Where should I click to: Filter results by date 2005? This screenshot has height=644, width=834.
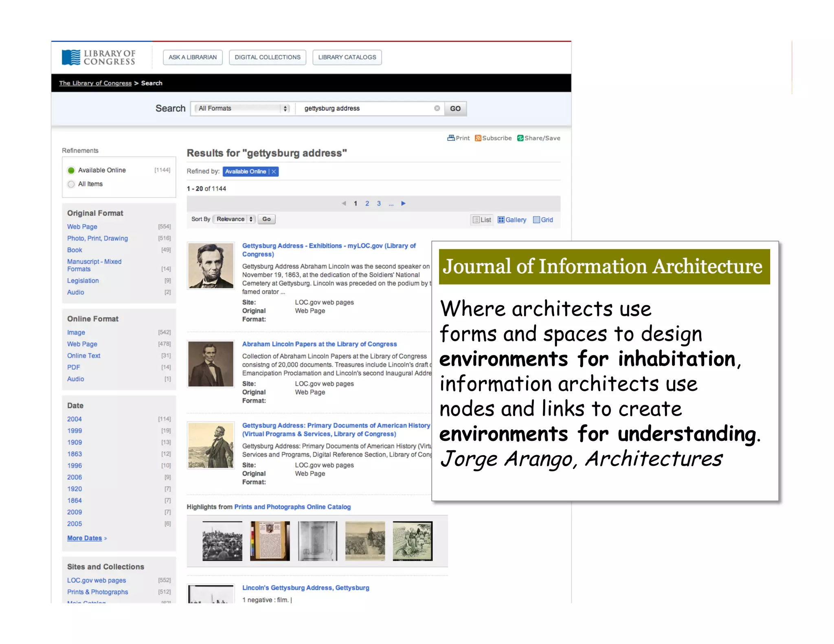click(x=74, y=524)
